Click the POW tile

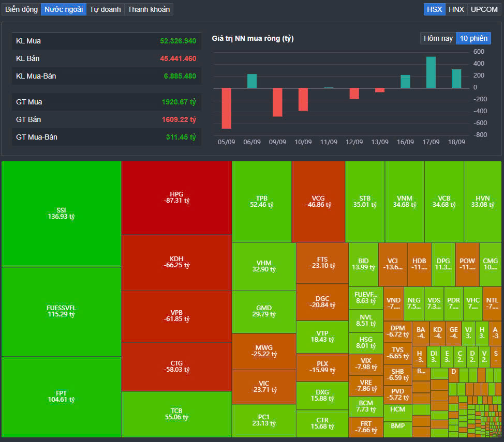click(x=467, y=264)
